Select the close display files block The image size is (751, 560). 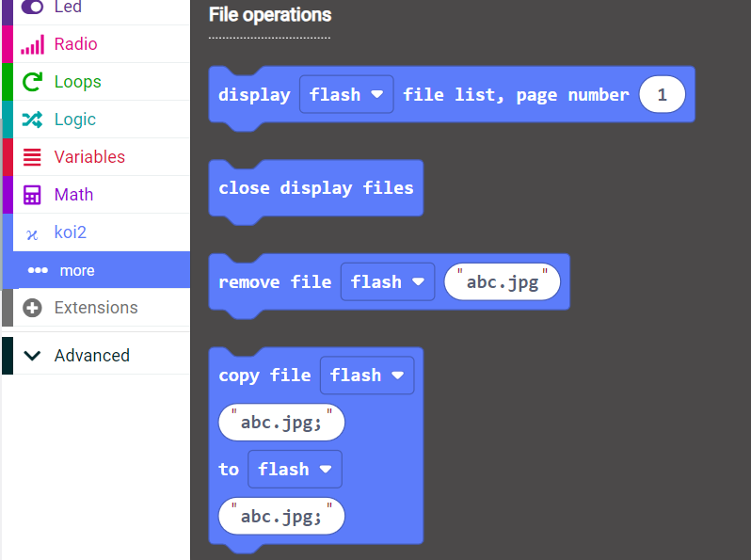pyautogui.click(x=315, y=188)
